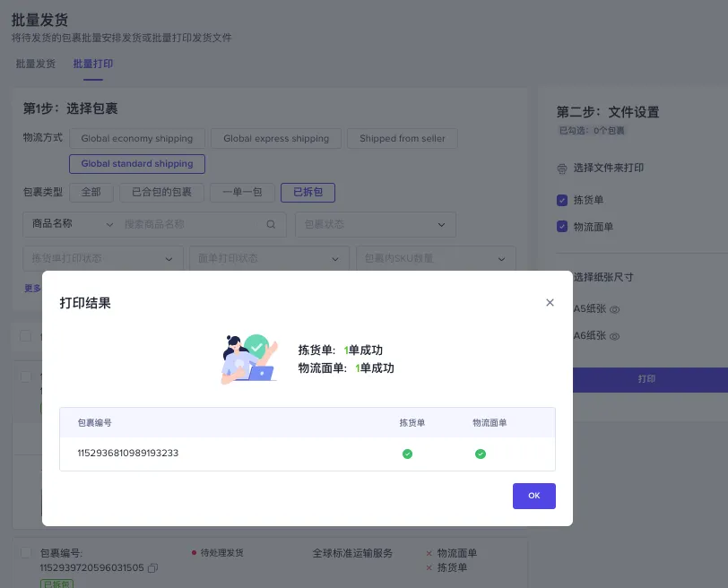Click green success check under 物流面单 column
728x588 pixels.
481,454
